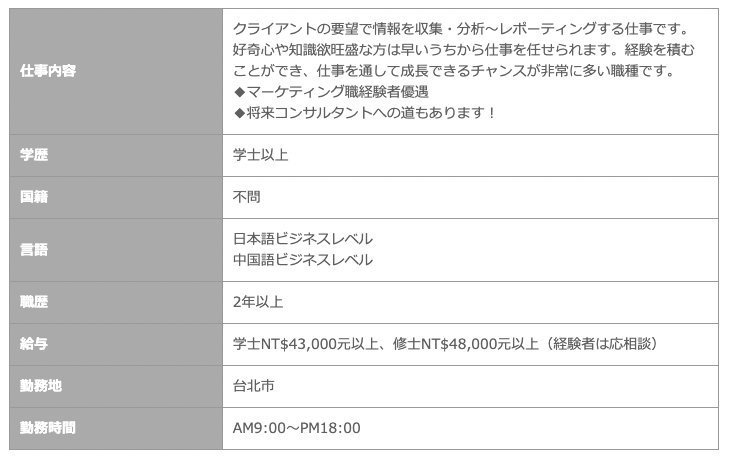Click the 職歴 row label
Image resolution: width=729 pixels, height=456 pixels.
point(116,302)
